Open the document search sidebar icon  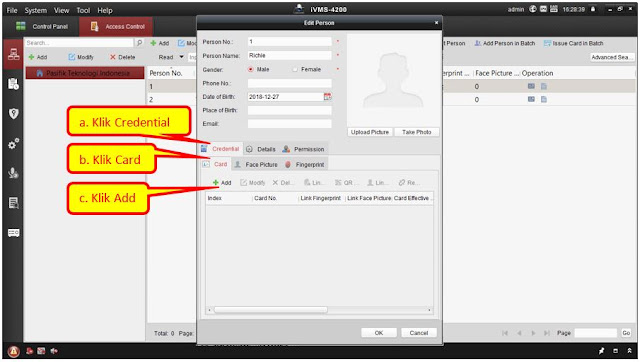tap(13, 203)
